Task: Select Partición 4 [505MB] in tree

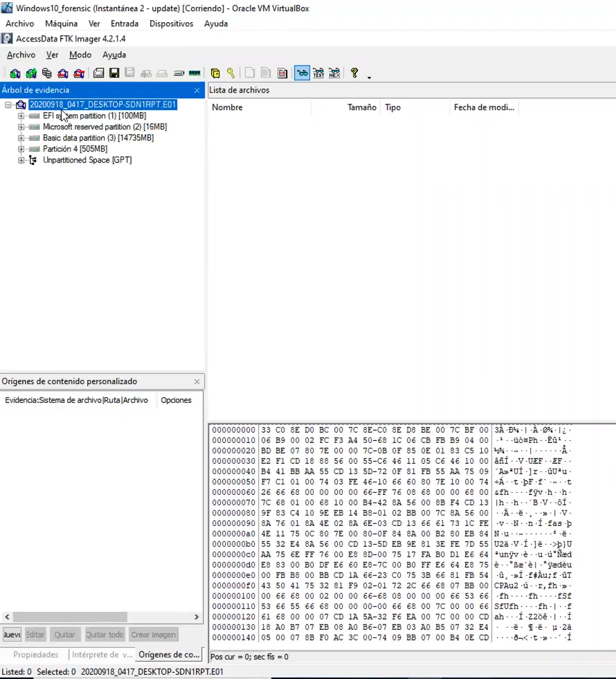Action: [75, 149]
